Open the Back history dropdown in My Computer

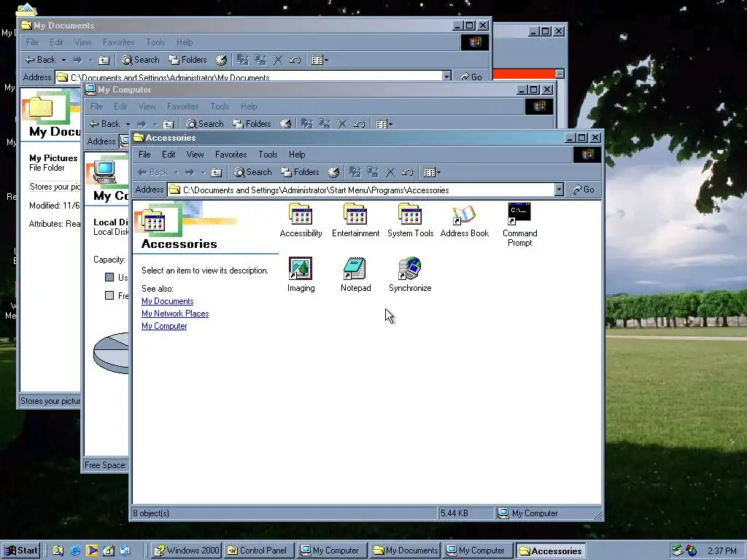tap(128, 124)
